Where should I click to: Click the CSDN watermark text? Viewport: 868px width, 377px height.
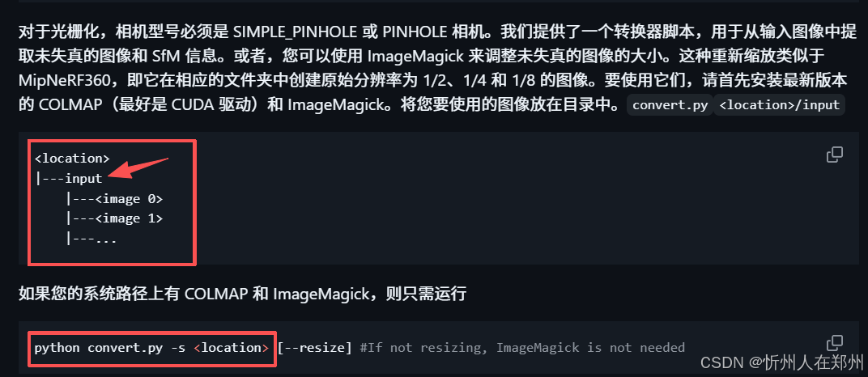coord(781,362)
